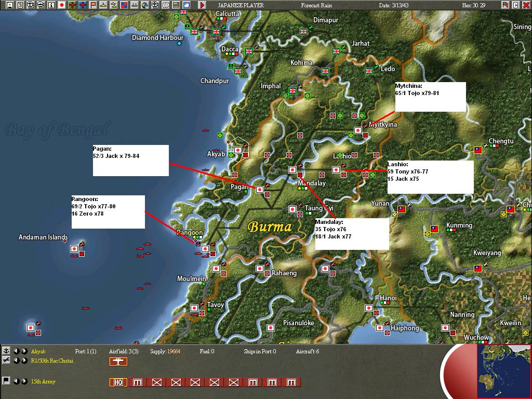Click the 'Forecast: Rain' text in top bar
Viewport: 532px width, 399px height.
pyautogui.click(x=316, y=5)
